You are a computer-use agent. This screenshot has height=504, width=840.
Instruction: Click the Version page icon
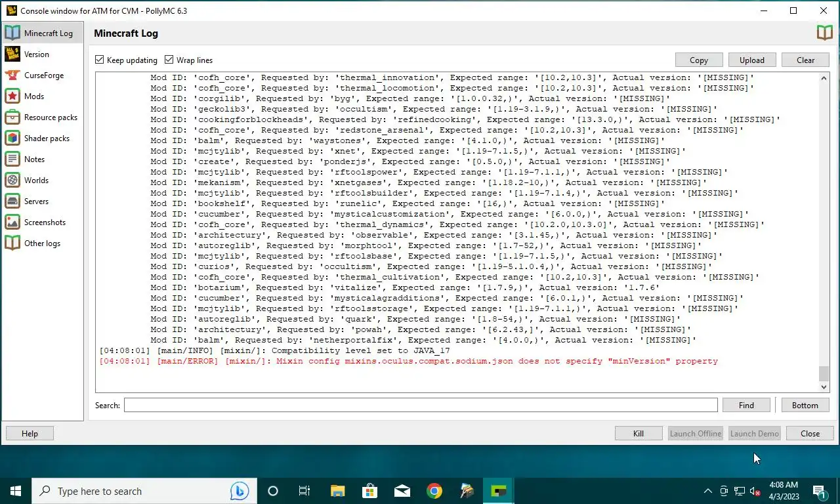(x=12, y=54)
